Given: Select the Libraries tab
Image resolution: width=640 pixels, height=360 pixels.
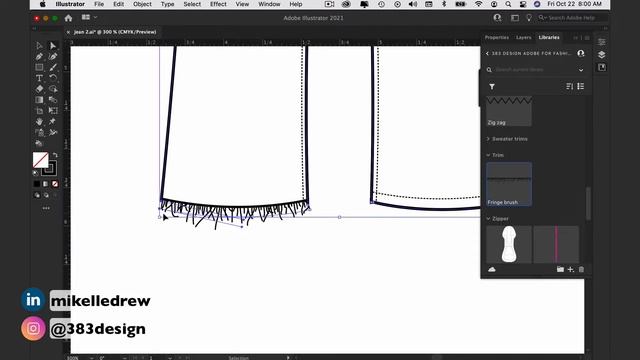Looking at the screenshot, I should (549, 37).
